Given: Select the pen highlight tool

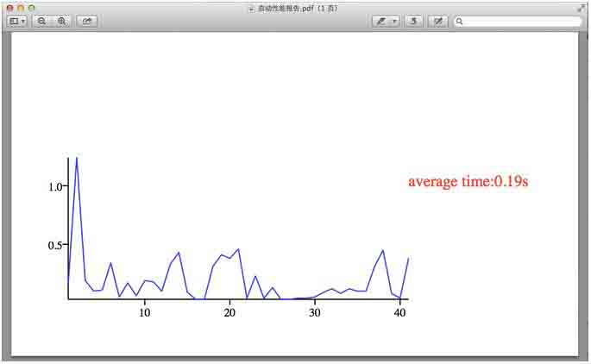Looking at the screenshot, I should click(x=381, y=21).
